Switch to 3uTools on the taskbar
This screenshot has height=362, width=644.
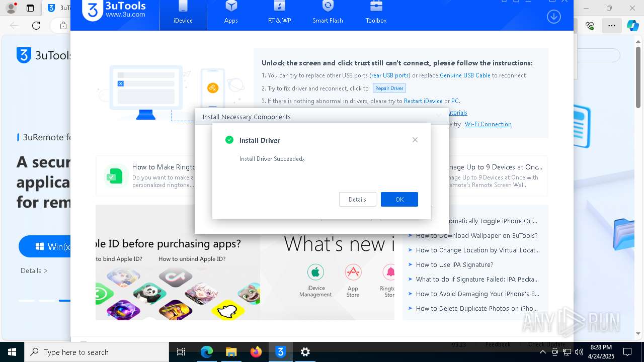pyautogui.click(x=281, y=352)
